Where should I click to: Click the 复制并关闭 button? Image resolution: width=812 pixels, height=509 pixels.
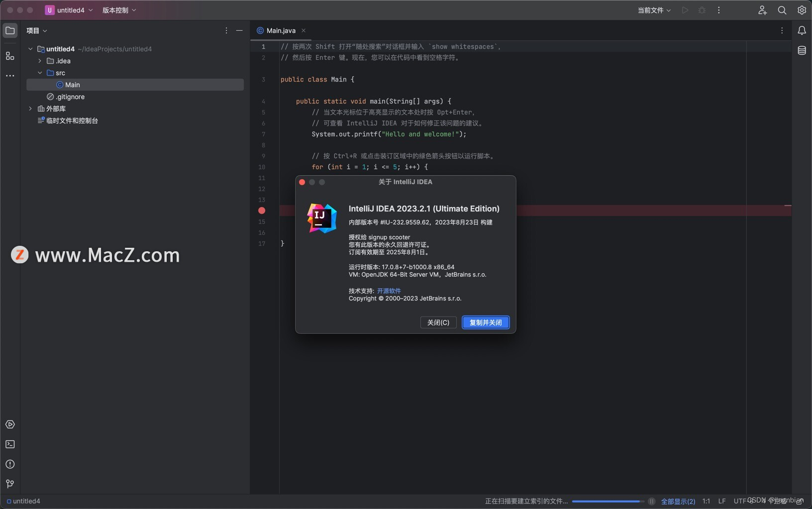486,322
